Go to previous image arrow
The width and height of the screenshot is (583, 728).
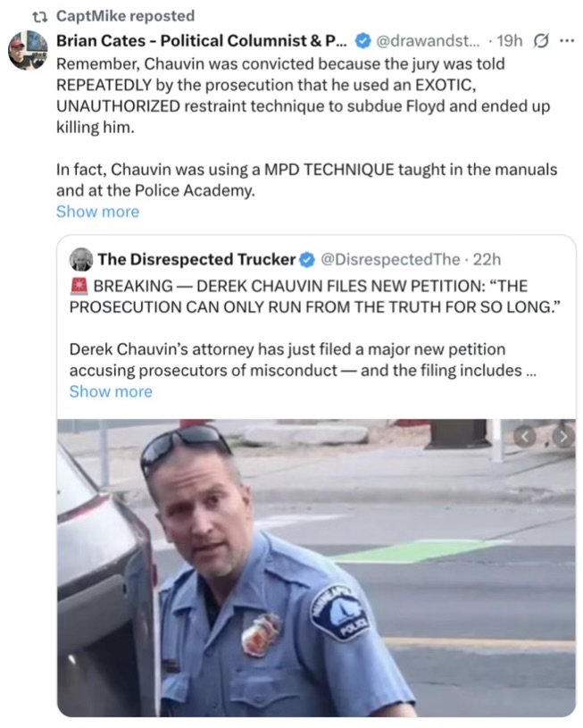(525, 437)
